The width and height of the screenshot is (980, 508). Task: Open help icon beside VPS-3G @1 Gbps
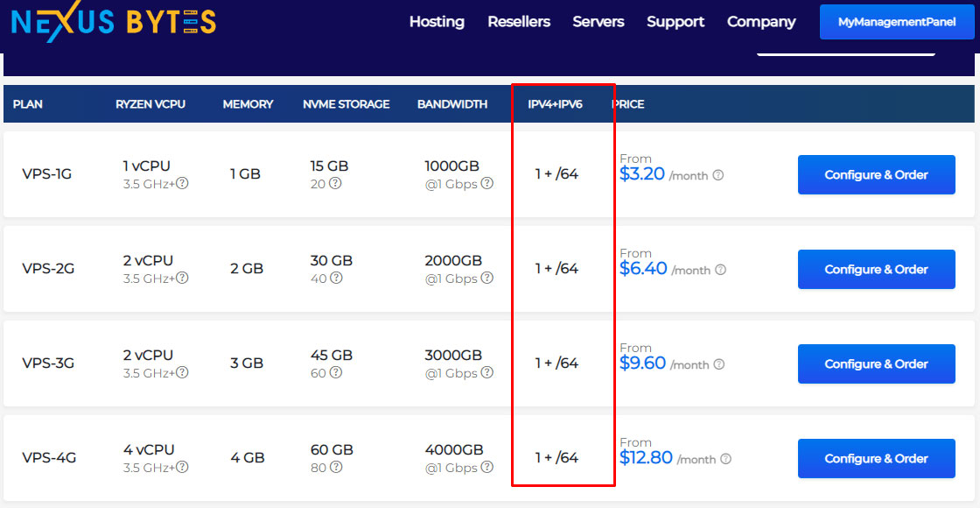[486, 372]
